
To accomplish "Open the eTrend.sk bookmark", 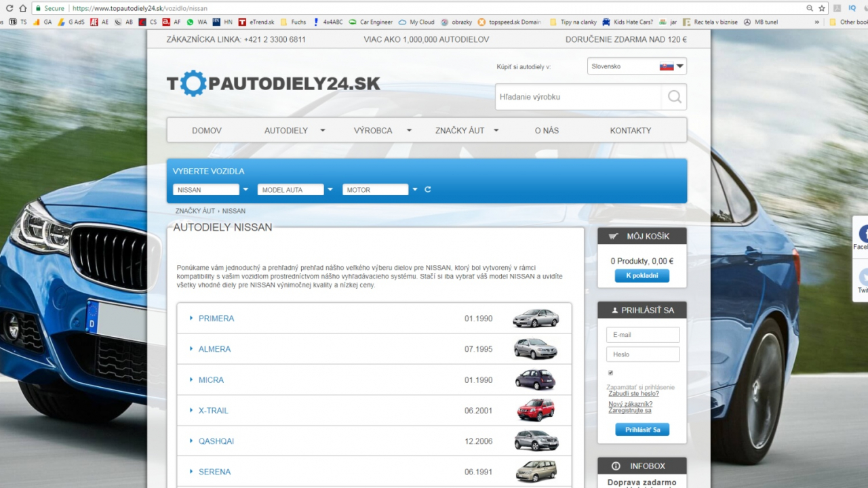I will click(256, 22).
